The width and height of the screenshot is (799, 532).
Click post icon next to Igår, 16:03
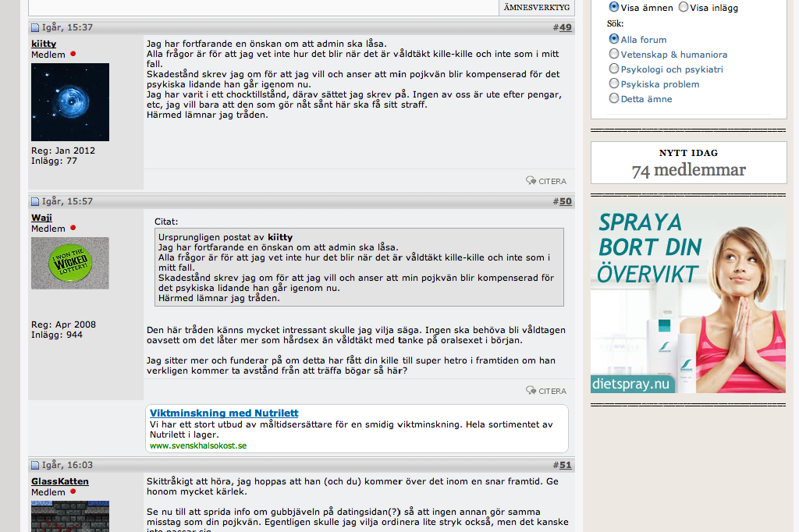point(35,465)
